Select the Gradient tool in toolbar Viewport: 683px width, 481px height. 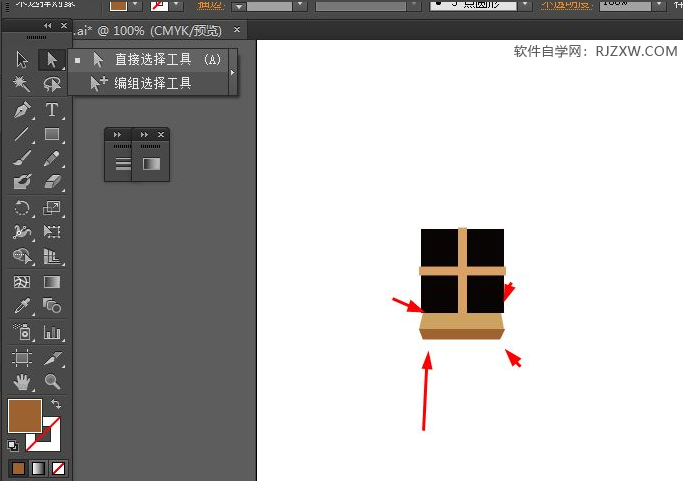tap(52, 282)
